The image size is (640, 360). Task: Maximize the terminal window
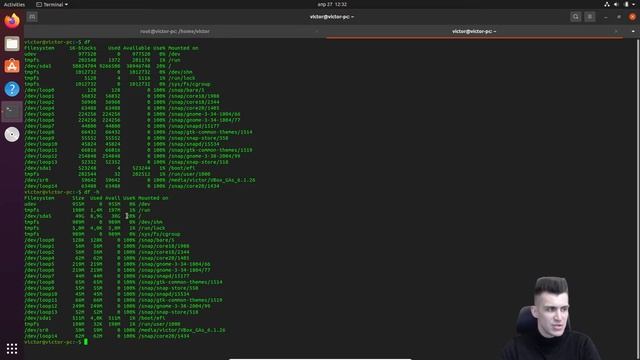[619, 17]
